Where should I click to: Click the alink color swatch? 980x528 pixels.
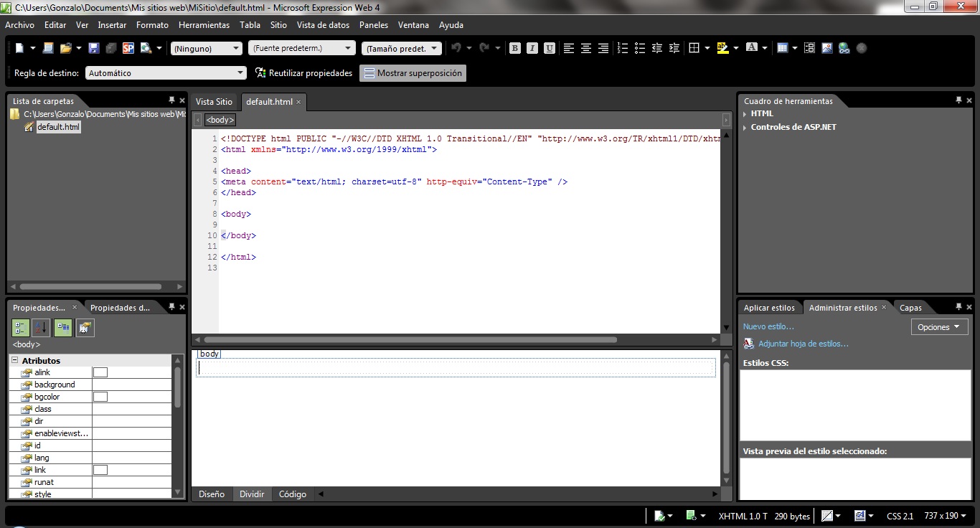tap(100, 372)
